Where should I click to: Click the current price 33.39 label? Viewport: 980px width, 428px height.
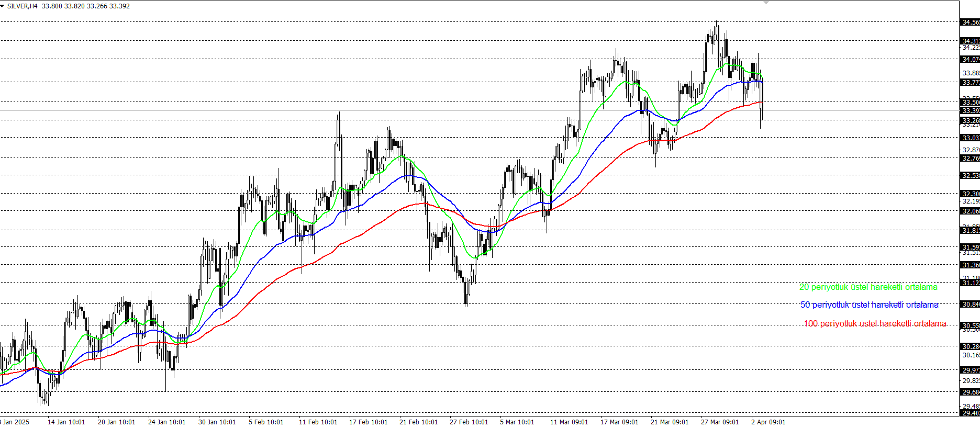coord(970,110)
